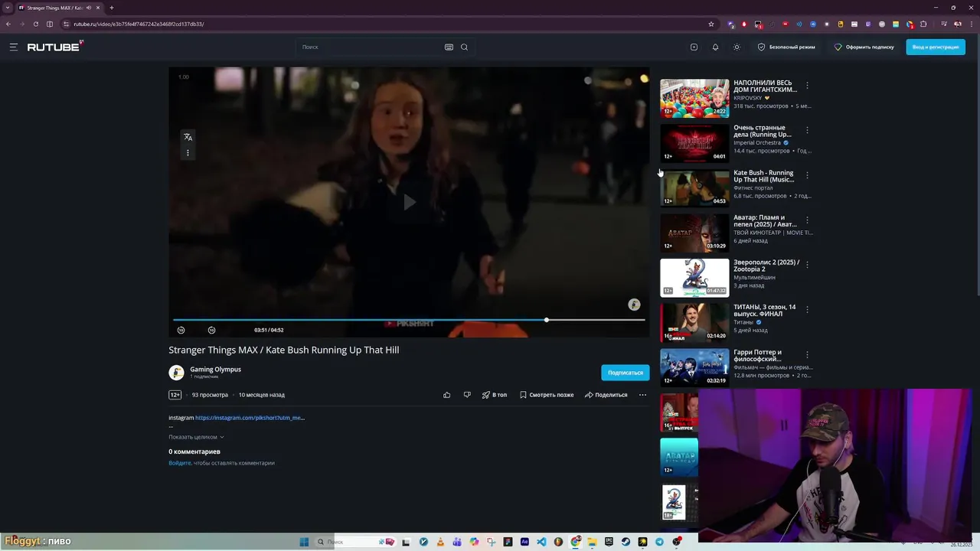Viewport: 980px width, 551px height.
Task: Open the browser tab search dropdown
Action: [7, 8]
